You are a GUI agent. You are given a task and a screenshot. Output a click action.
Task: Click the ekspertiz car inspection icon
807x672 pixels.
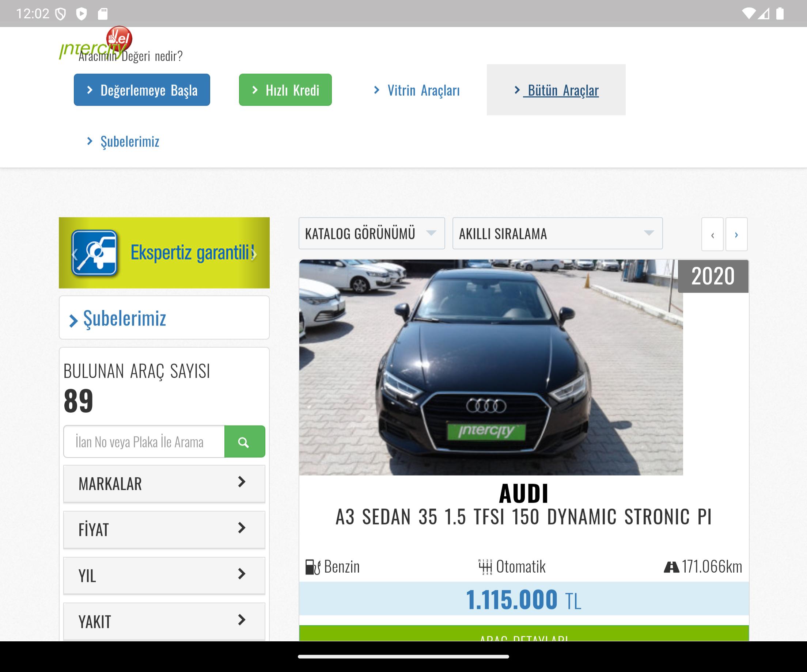pos(95,253)
